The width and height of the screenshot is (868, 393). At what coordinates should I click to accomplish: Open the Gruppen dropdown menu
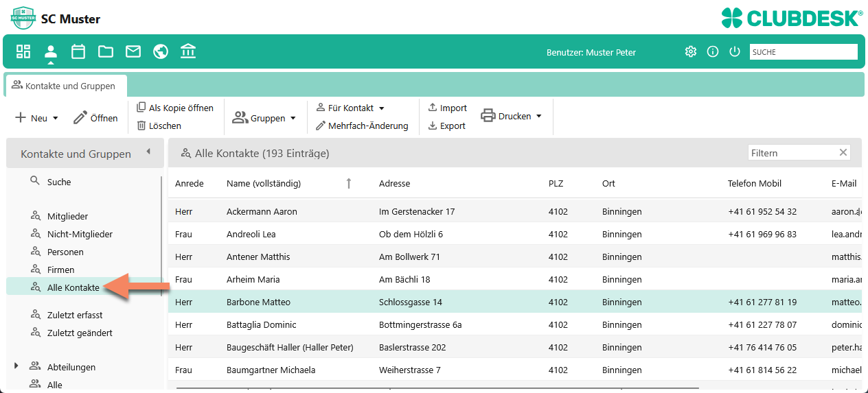pos(264,118)
